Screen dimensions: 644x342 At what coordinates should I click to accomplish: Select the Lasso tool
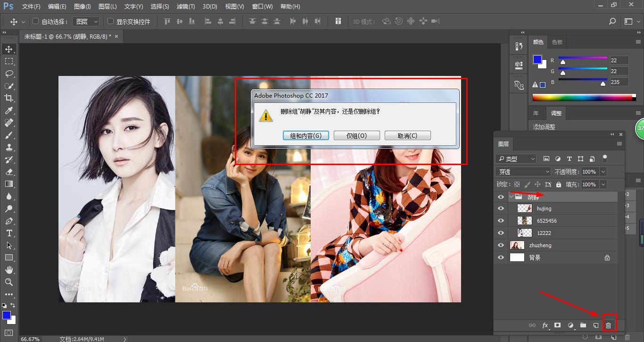pyautogui.click(x=9, y=74)
